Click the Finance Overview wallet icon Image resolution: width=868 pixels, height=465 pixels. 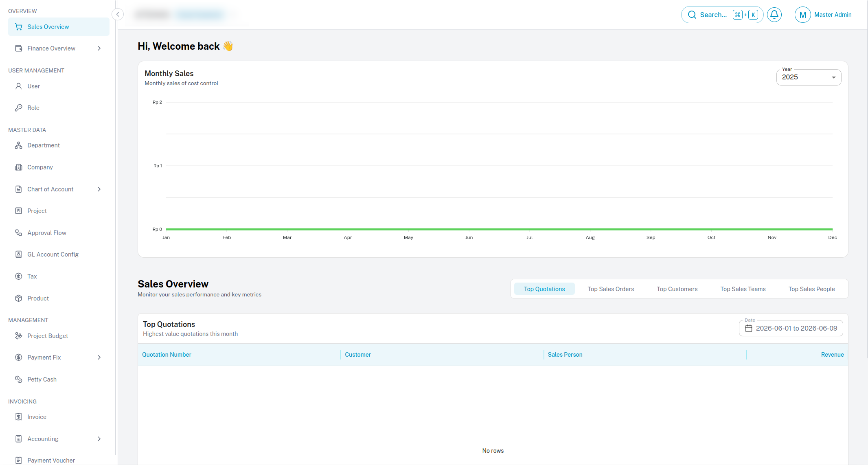19,48
